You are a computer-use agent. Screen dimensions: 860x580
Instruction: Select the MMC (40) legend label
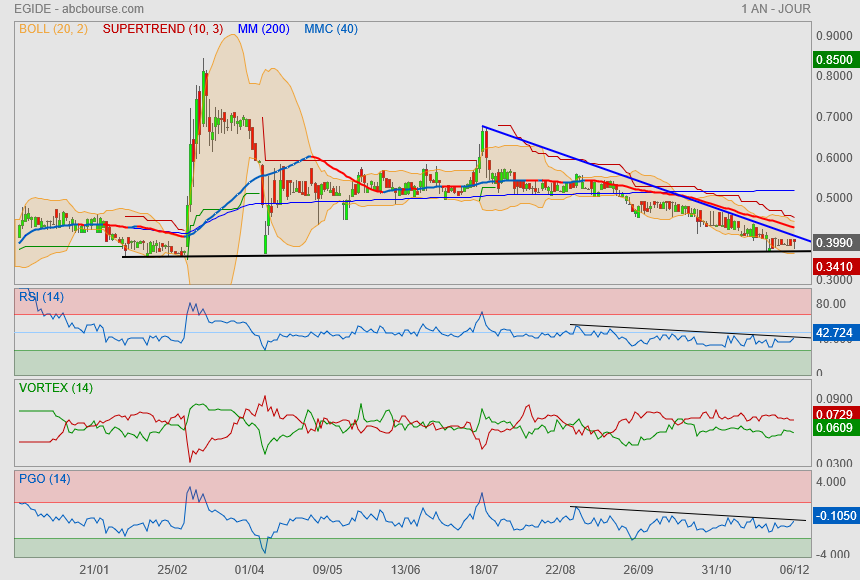pos(331,29)
